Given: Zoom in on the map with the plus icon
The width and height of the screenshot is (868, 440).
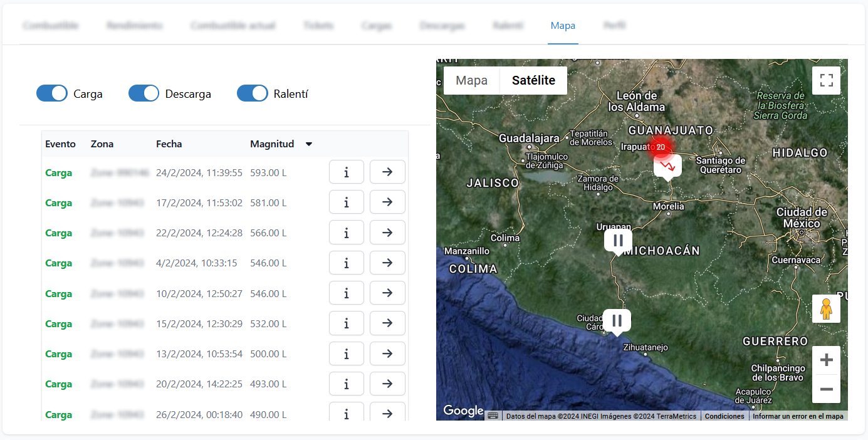Looking at the screenshot, I should click(826, 359).
